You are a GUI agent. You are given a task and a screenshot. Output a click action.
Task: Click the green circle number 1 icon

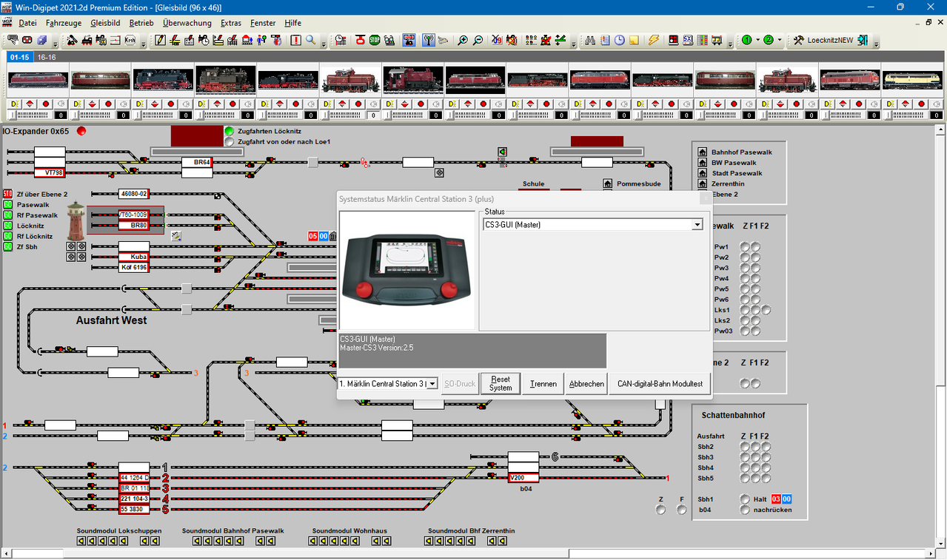click(747, 40)
